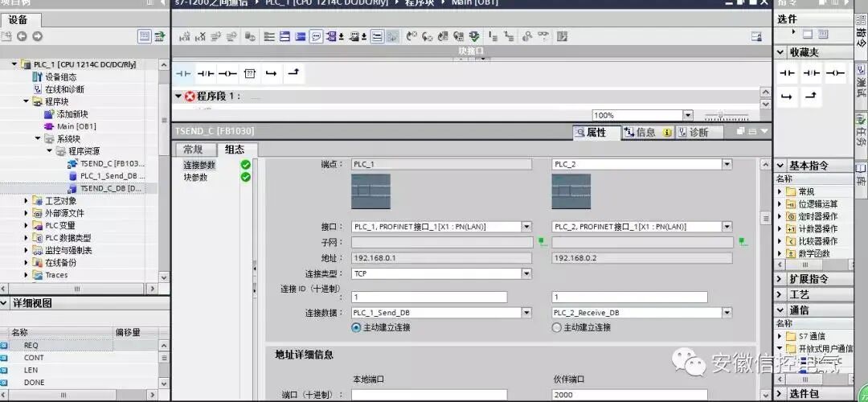The width and height of the screenshot is (868, 402).
Task: Click 伙伴端口 field showing 2000
Action: tap(629, 395)
